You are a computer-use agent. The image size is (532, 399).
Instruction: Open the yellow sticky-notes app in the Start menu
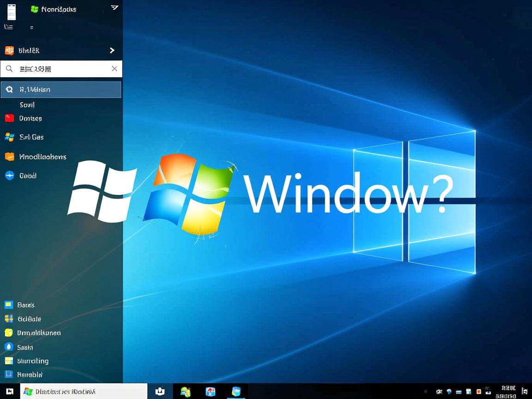(9, 157)
